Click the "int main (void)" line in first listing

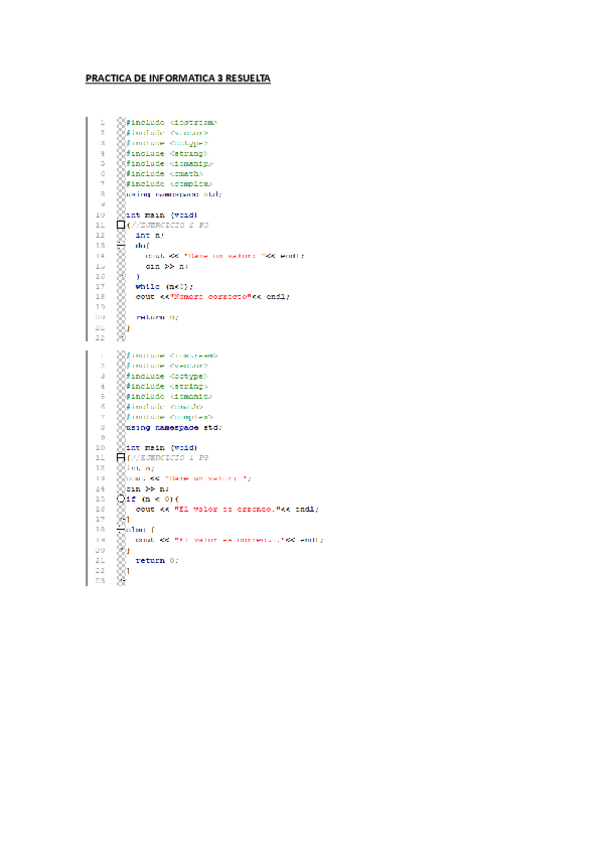coord(161,214)
